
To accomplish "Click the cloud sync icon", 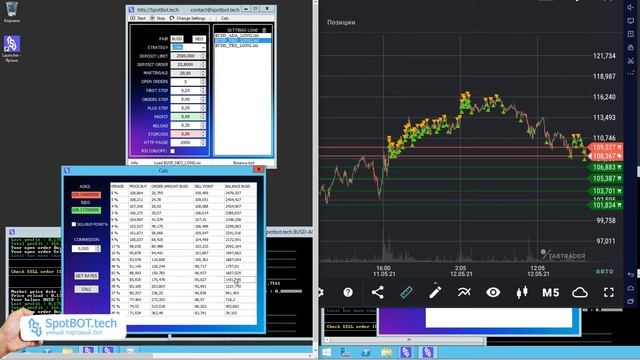I will (x=580, y=292).
